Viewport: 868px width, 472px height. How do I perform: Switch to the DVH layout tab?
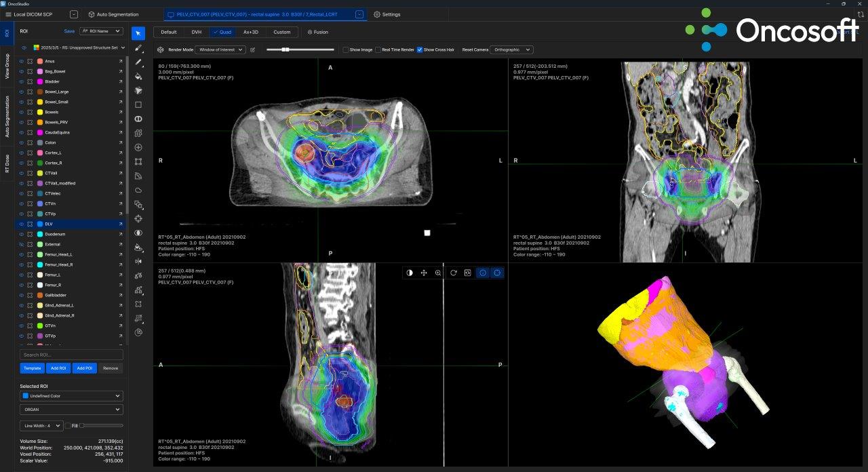coord(196,32)
